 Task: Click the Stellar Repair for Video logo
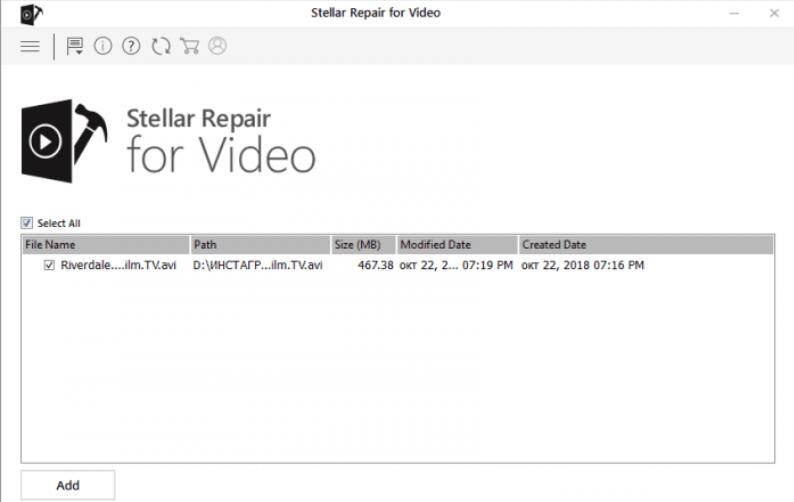click(168, 141)
